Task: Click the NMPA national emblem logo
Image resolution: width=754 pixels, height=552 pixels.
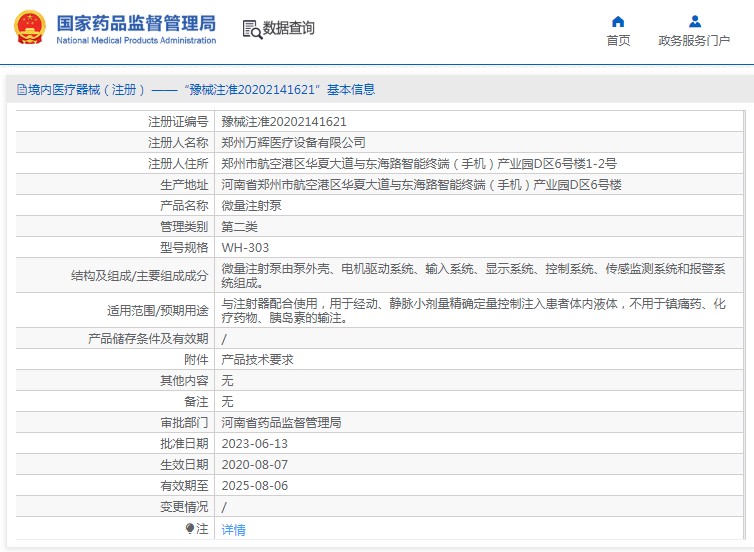Action: pos(30,27)
